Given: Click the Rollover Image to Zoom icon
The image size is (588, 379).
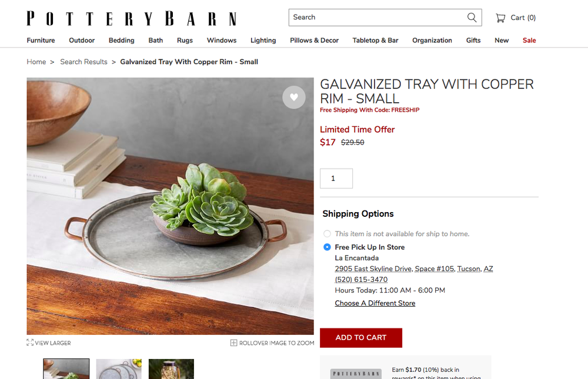Looking at the screenshot, I should (x=233, y=343).
